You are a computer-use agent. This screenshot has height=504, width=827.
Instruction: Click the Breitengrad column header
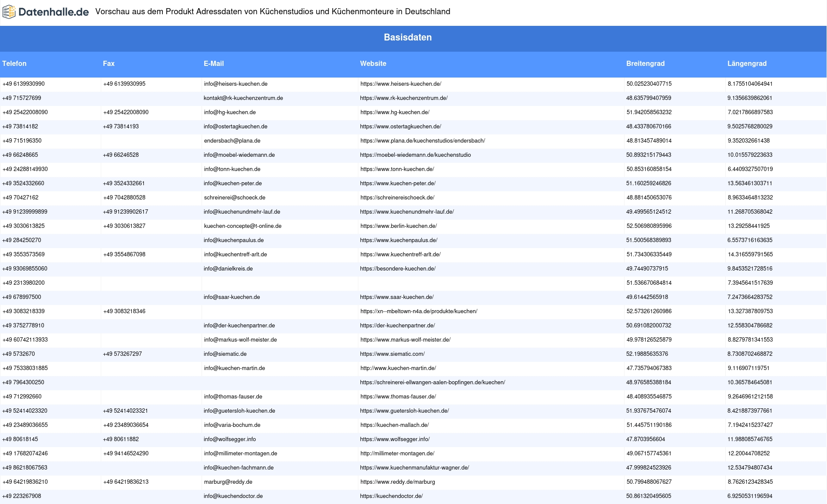pyautogui.click(x=645, y=63)
